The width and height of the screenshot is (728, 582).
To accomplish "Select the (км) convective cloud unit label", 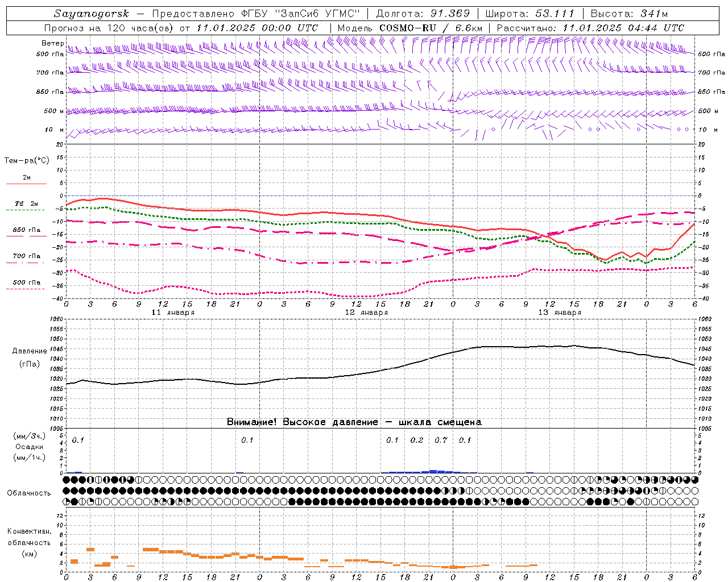I will (30, 554).
